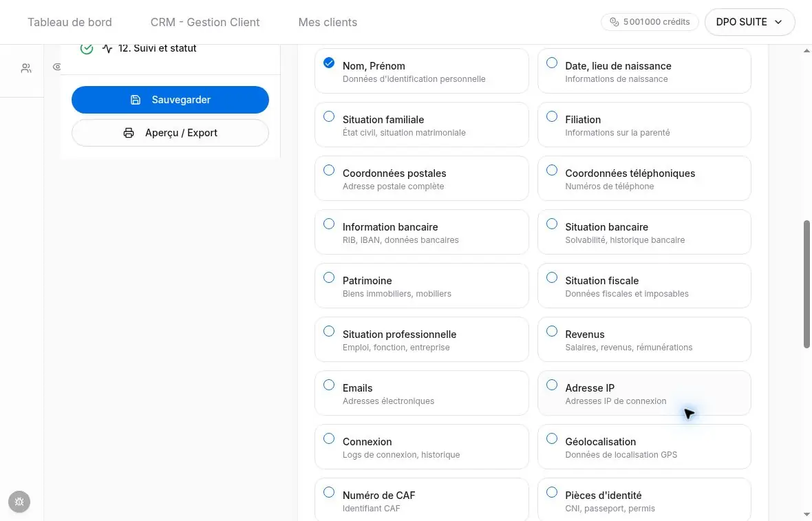Check the Connexion checkbox
812x521 pixels.
pyautogui.click(x=329, y=438)
